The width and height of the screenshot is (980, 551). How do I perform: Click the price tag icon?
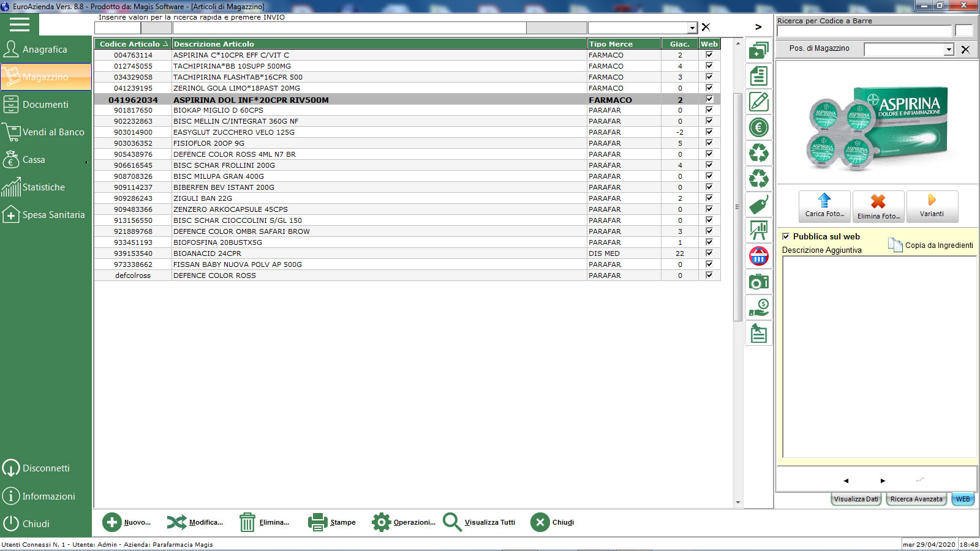pos(759,204)
